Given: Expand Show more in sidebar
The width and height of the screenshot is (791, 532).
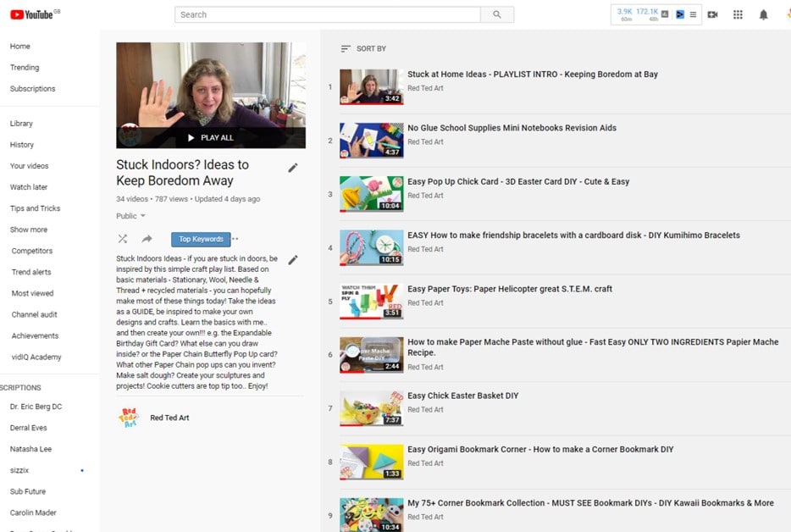Looking at the screenshot, I should pos(29,230).
